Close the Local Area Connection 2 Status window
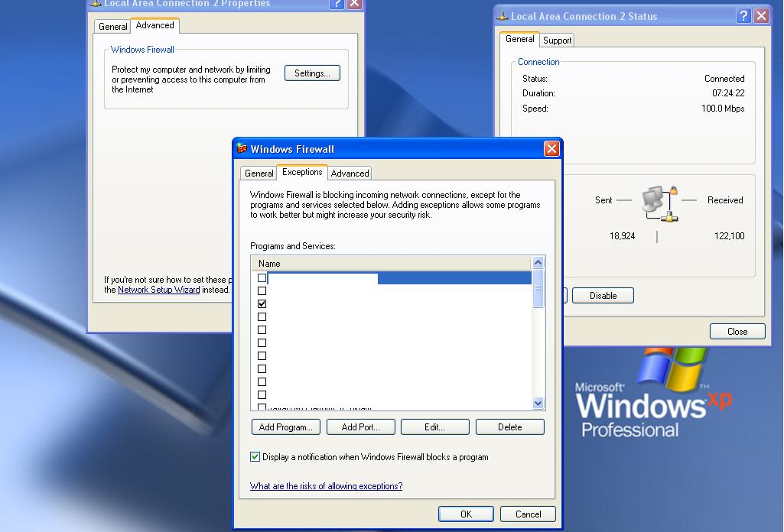Image resolution: width=784 pixels, height=532 pixels. point(762,15)
